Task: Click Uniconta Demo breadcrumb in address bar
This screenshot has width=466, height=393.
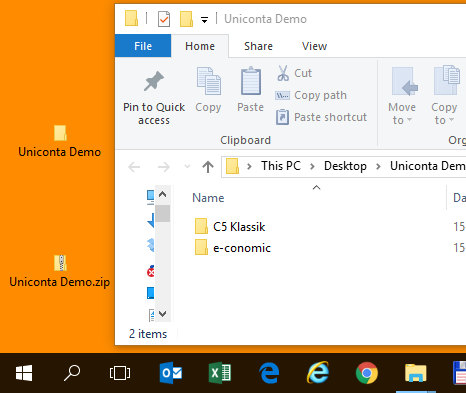Action: point(428,166)
